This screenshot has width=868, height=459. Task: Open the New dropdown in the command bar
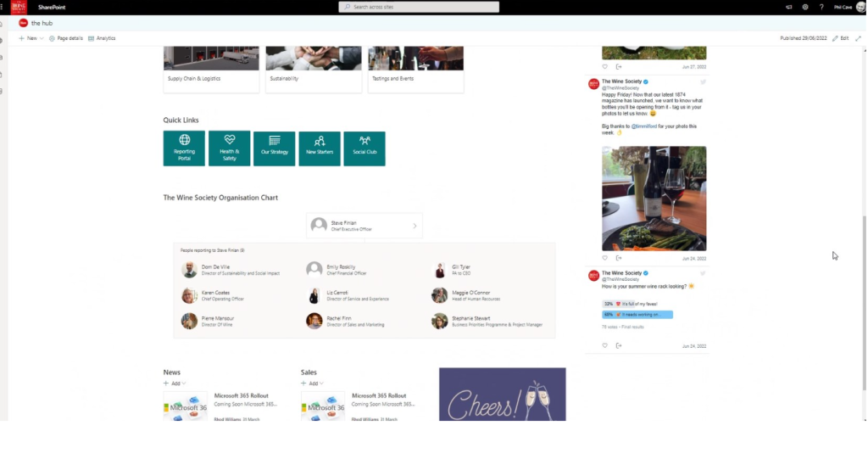point(31,38)
